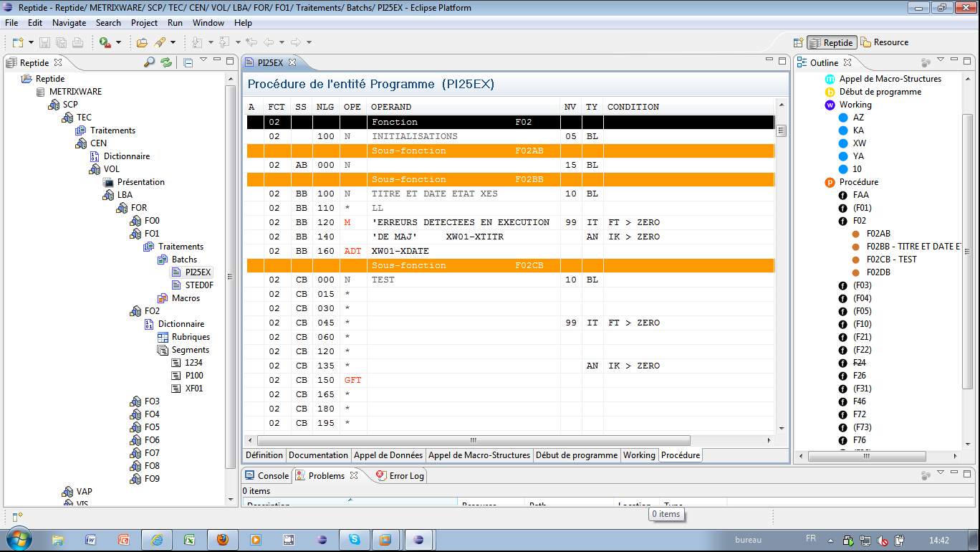
Task: Click the Open Perspective icon
Action: tap(799, 42)
